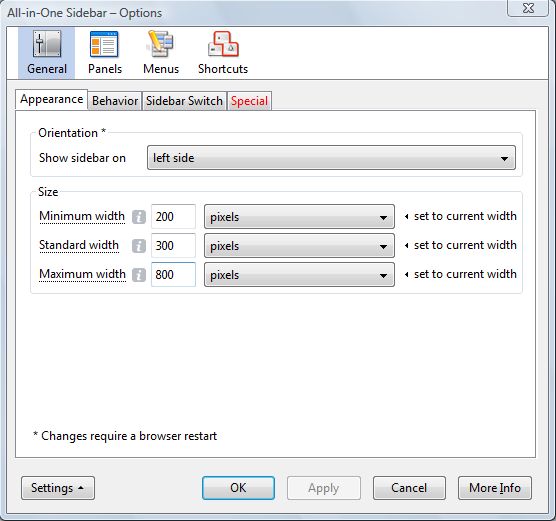This screenshot has height=521, width=556.
Task: Click info icon beside Standard width
Action: 139,246
